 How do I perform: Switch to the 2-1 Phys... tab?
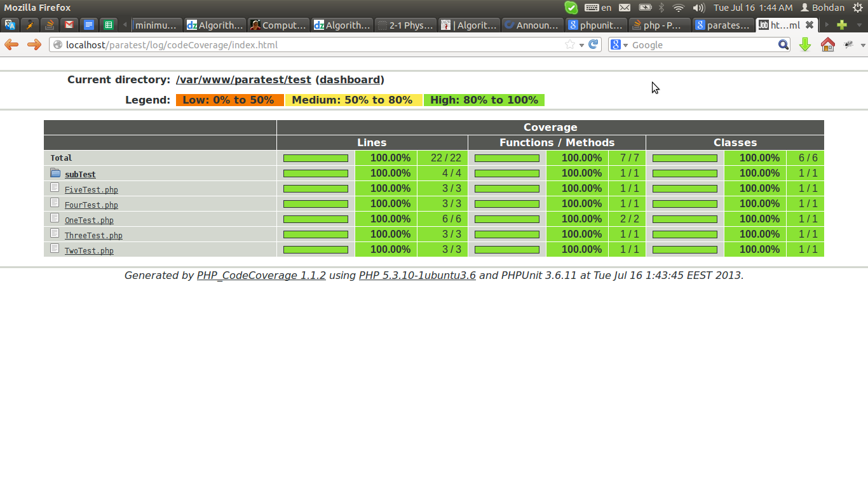(405, 25)
